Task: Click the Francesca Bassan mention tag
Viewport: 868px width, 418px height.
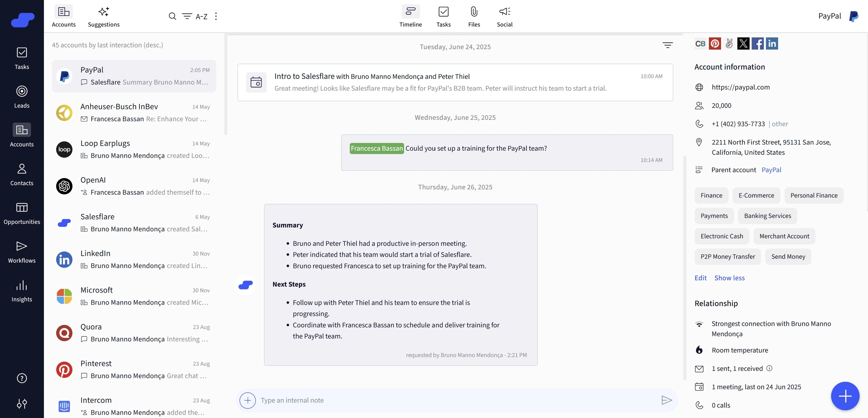Action: [377, 149]
